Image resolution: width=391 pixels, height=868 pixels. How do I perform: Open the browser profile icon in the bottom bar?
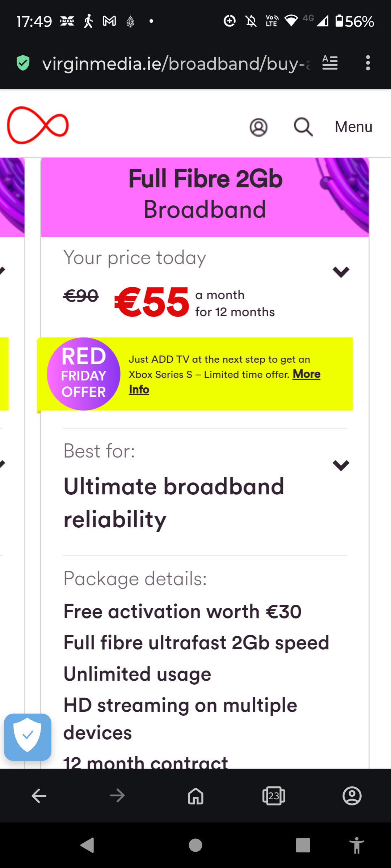[x=352, y=796]
